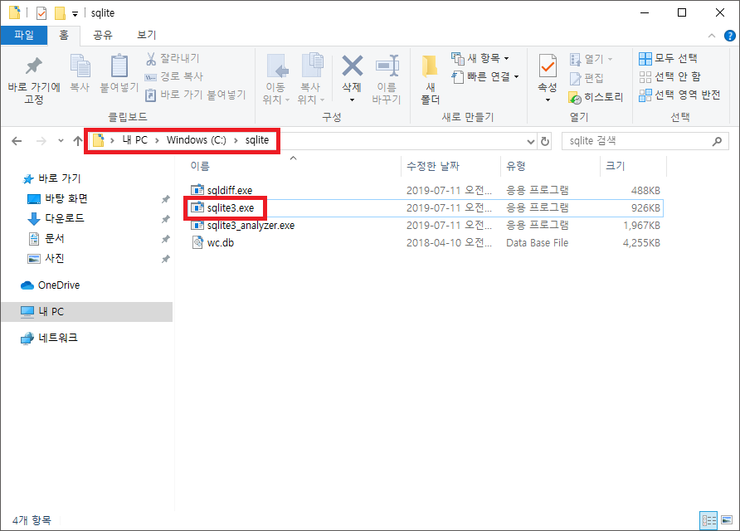Switch to large icons view in status bar

[x=726, y=520]
